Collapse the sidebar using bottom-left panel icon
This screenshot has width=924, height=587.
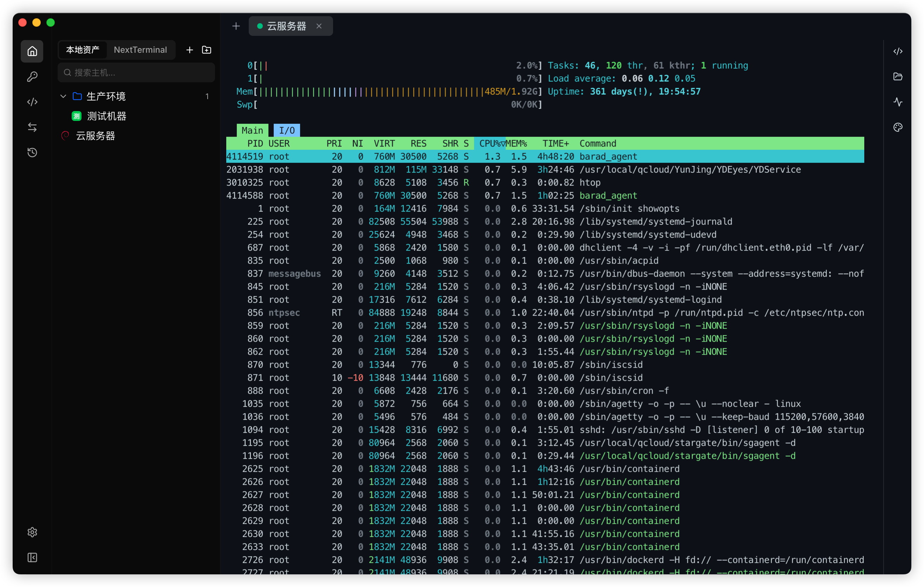click(32, 558)
